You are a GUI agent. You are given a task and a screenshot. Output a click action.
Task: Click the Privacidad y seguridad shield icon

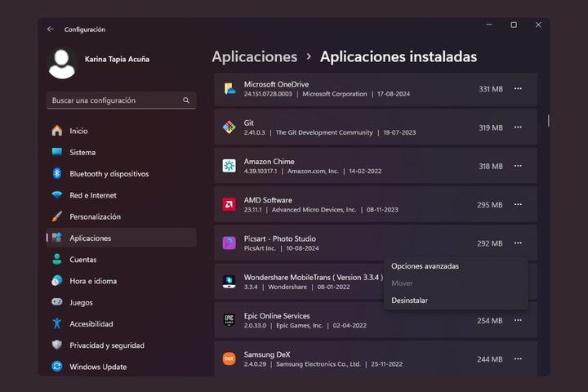[57, 345]
